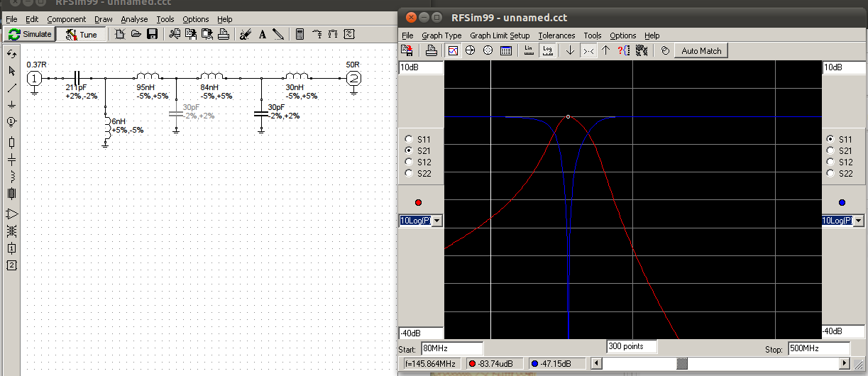This screenshot has width=868, height=376.
Task: Click the frequency marker scrollbar thumb
Action: tap(681, 363)
